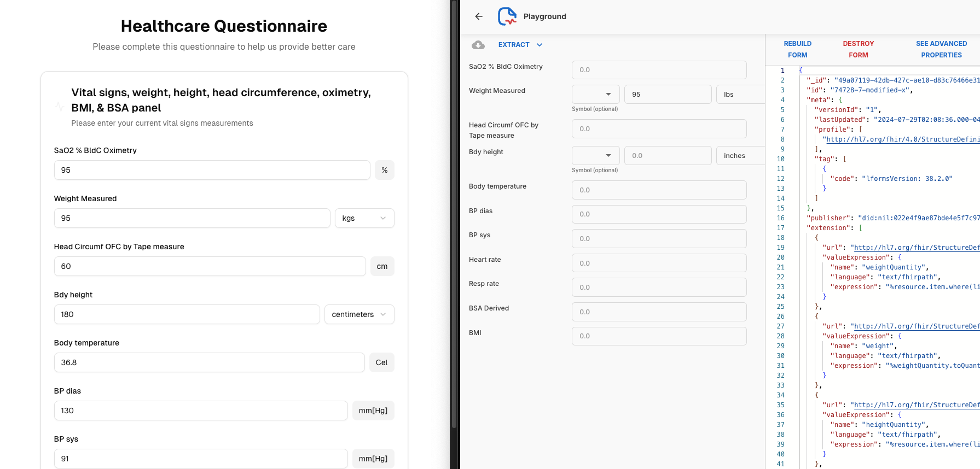Click the url link on line 19

tap(917, 248)
